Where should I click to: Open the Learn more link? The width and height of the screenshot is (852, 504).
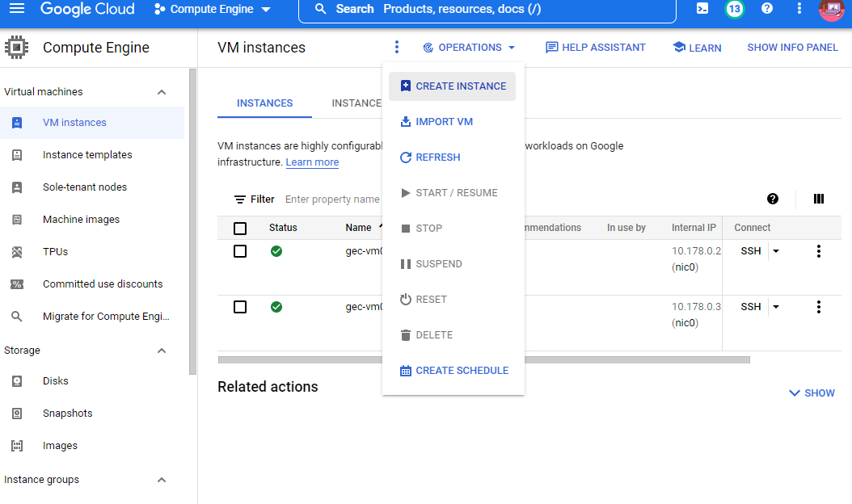tap(312, 162)
